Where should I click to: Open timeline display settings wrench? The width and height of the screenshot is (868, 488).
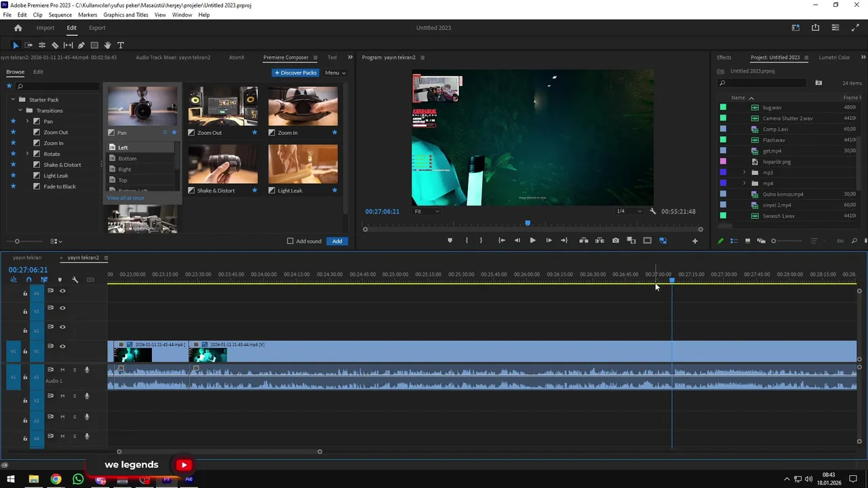[75, 279]
